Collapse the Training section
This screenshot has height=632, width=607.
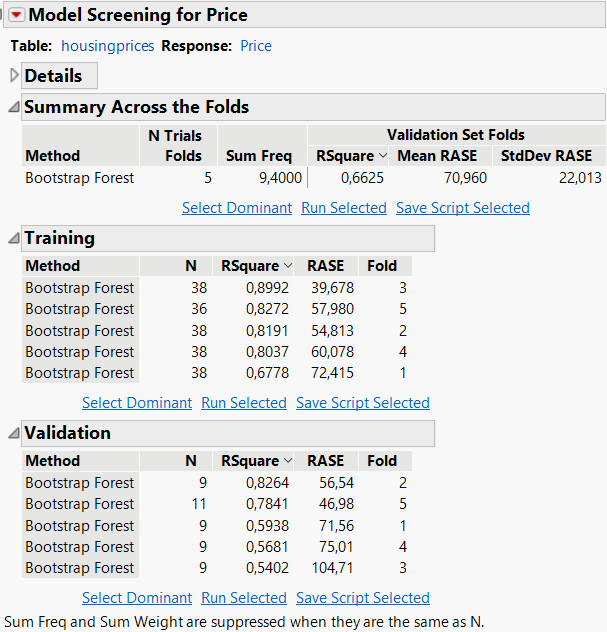[x=13, y=238]
